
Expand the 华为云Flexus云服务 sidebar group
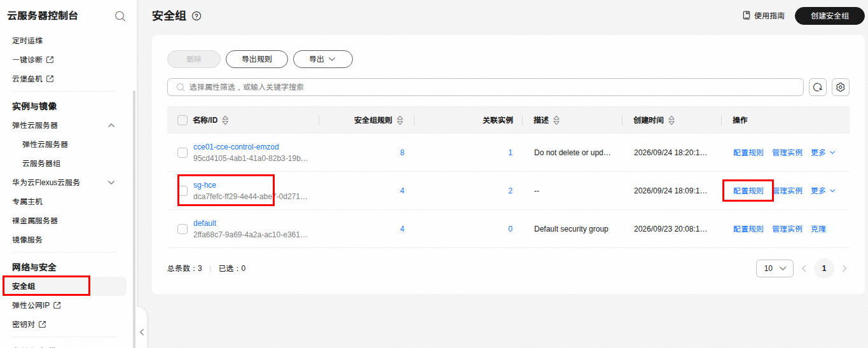point(111,183)
